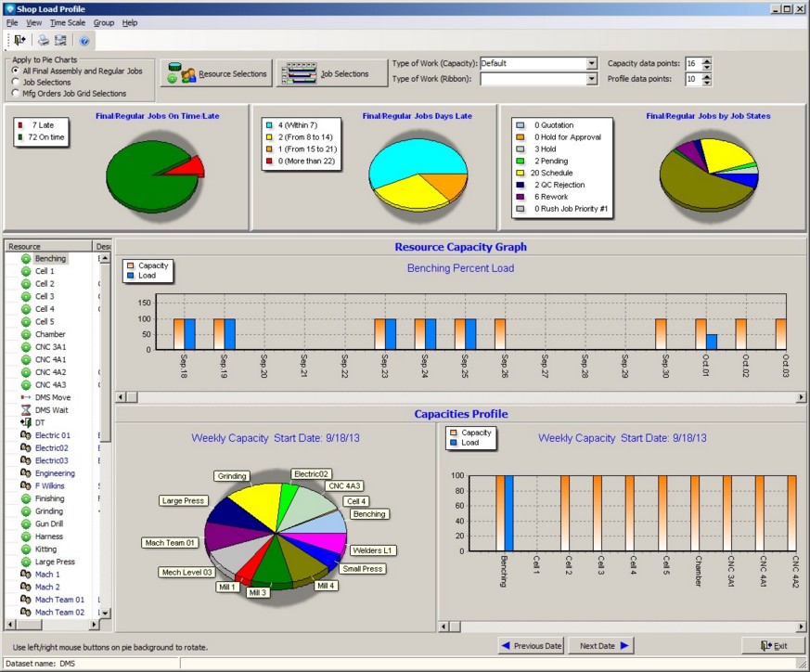The width and height of the screenshot is (810, 672).
Task: Click the print setup toolbar icon
Action: pyautogui.click(x=60, y=40)
